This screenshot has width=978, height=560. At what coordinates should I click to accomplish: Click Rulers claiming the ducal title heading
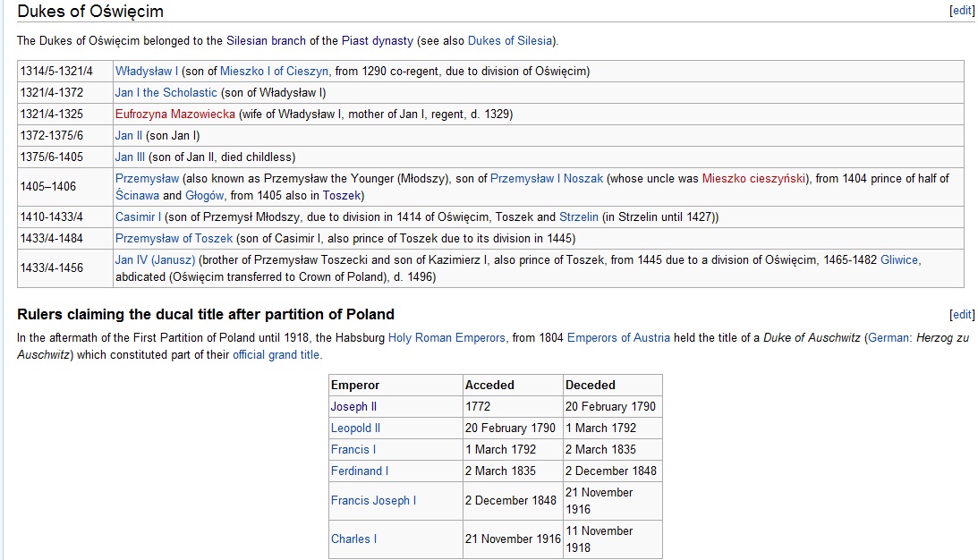[x=206, y=314]
